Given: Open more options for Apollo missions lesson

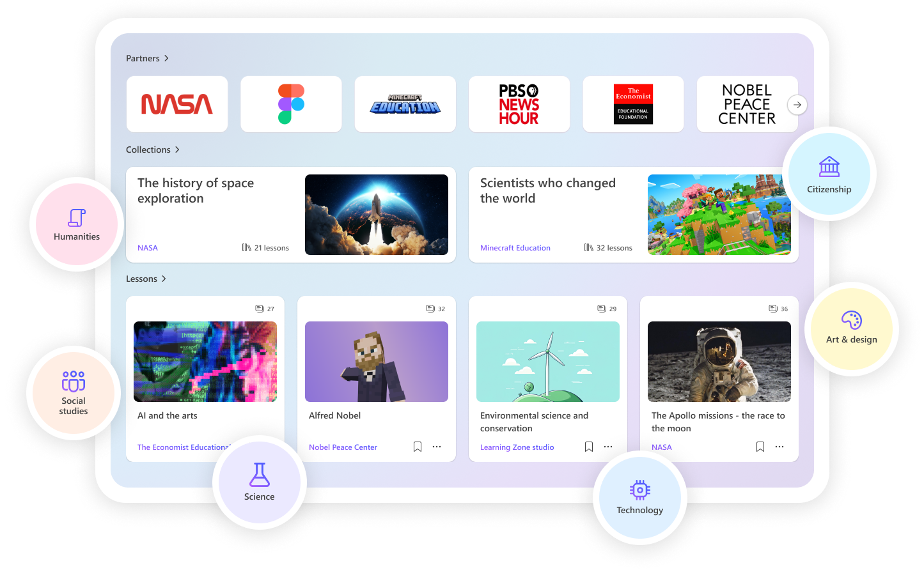Looking at the screenshot, I should (779, 447).
